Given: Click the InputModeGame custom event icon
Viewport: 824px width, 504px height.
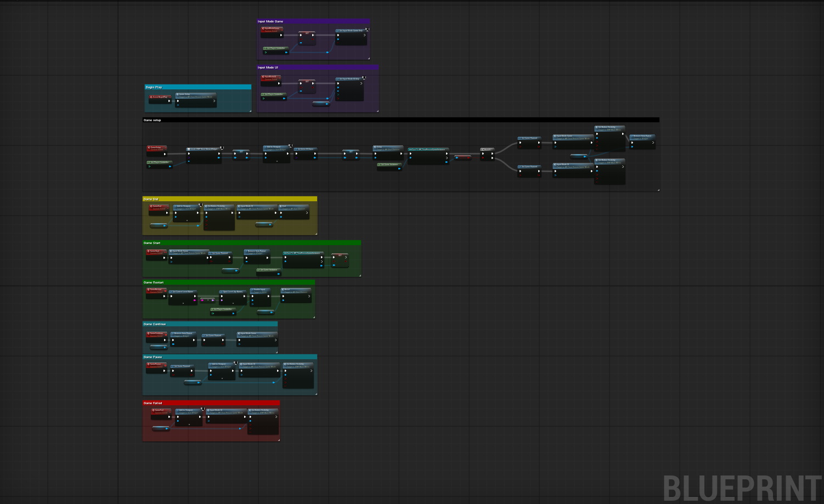Looking at the screenshot, I should point(263,29).
